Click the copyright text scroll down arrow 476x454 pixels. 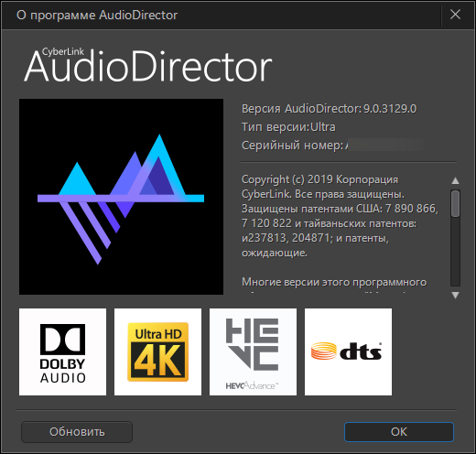pyautogui.click(x=455, y=295)
